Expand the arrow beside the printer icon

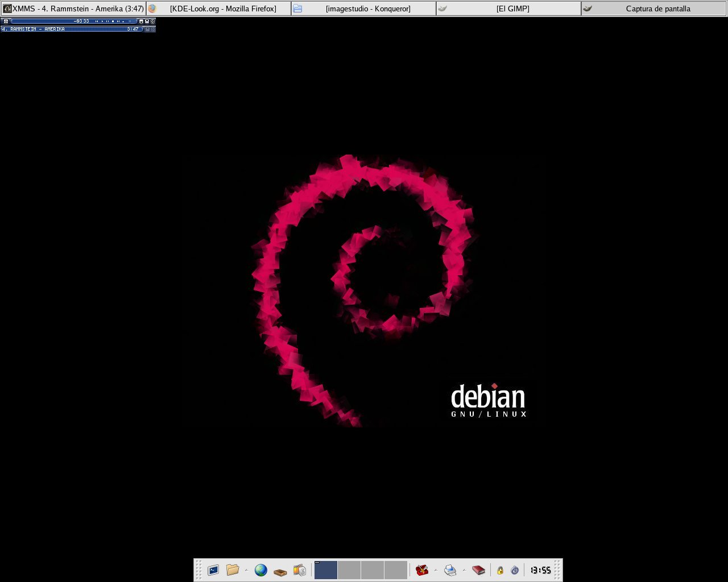click(464, 569)
